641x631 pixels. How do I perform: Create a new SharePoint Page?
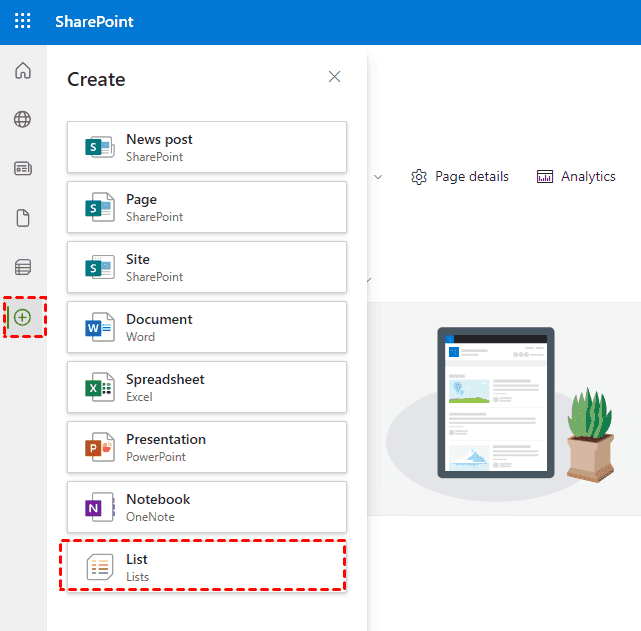coord(207,207)
